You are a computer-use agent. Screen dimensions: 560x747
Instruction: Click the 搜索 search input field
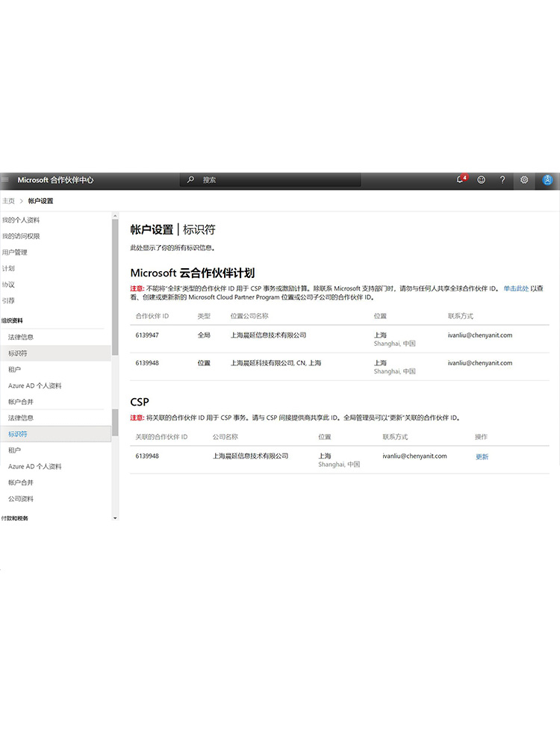[x=270, y=179]
